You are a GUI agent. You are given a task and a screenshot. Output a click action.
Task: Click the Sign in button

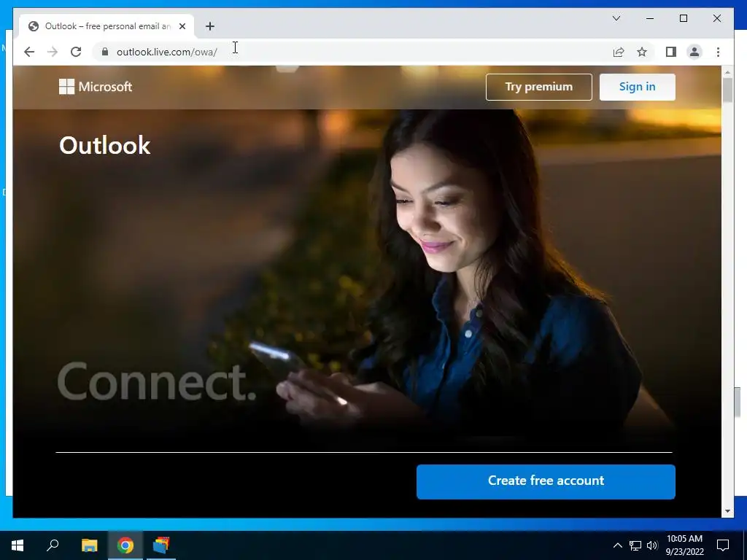(637, 87)
